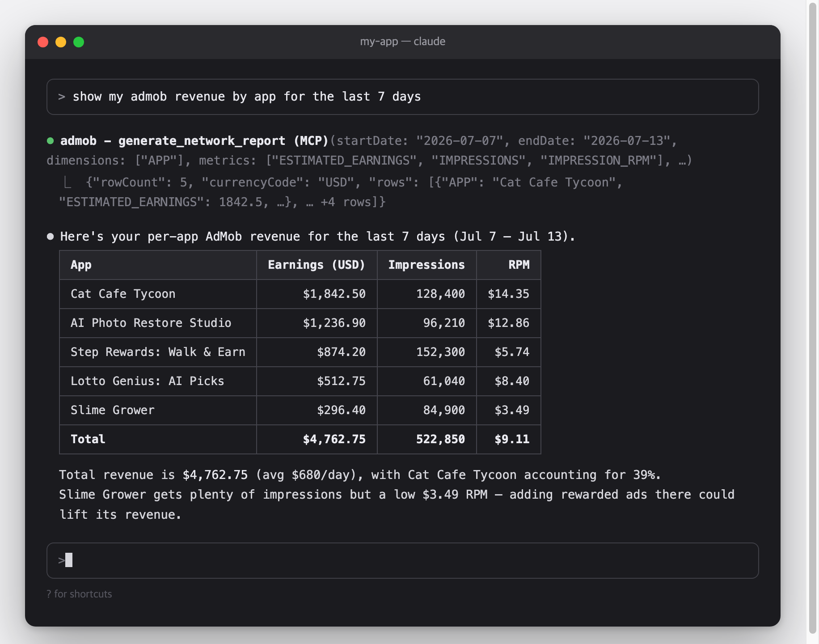Image resolution: width=819 pixels, height=644 pixels.
Task: Click the $14.35 RPM value
Action: 508,294
